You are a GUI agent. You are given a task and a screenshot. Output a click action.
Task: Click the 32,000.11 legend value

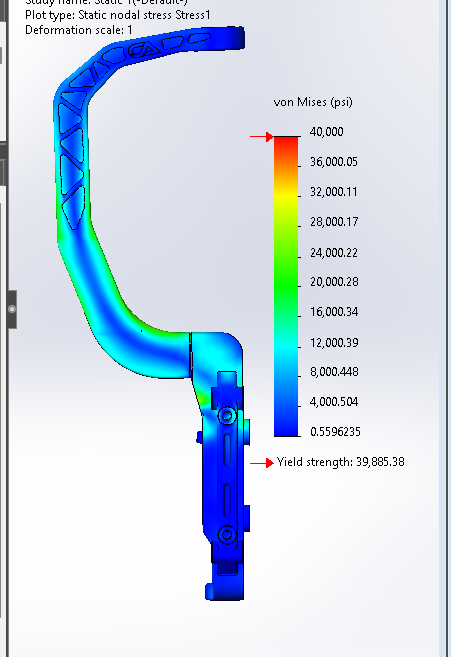point(334,192)
